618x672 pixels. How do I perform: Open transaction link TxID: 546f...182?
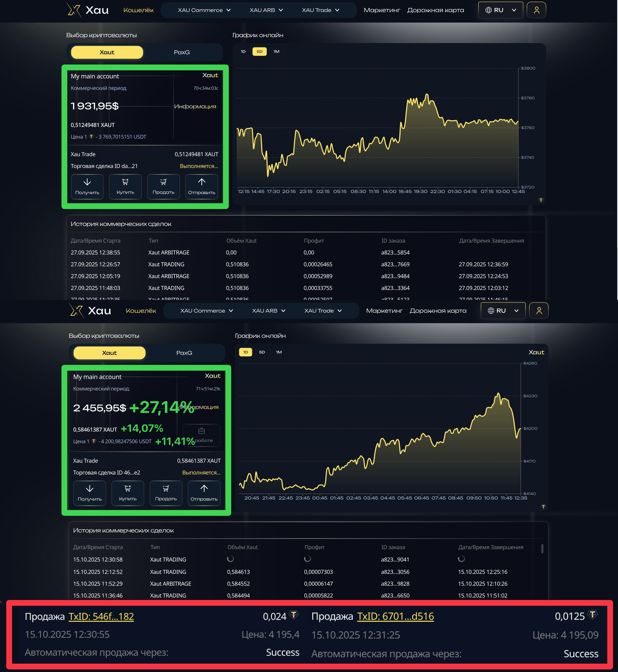(x=101, y=617)
